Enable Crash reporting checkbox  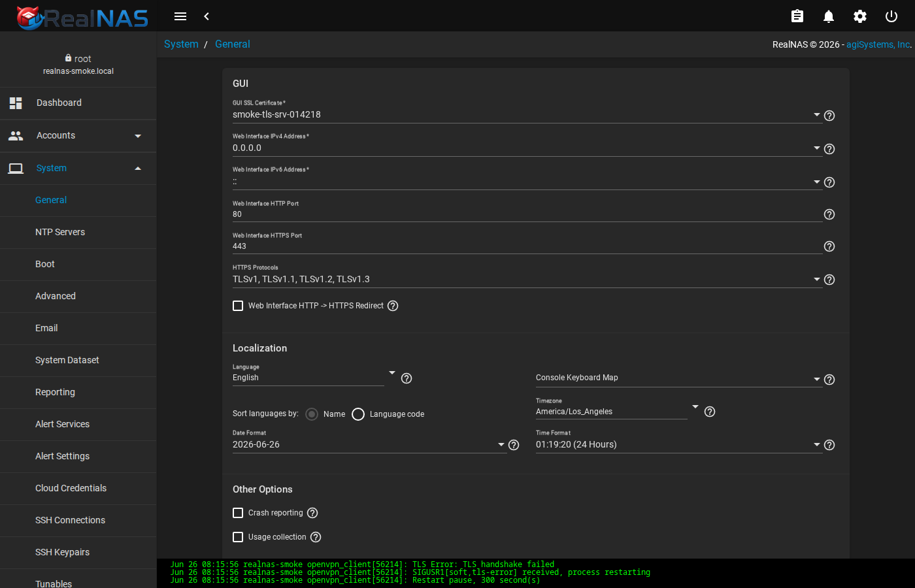[x=238, y=513]
